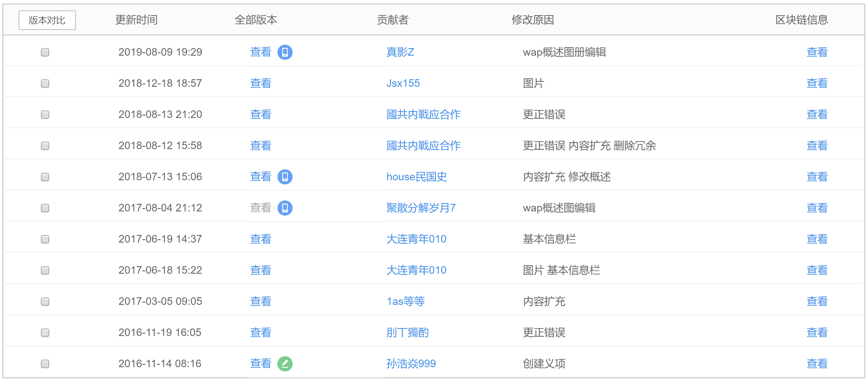Image resolution: width=868 pixels, height=382 pixels.
Task: Open contributor Jsx155 profile
Action: (x=403, y=83)
